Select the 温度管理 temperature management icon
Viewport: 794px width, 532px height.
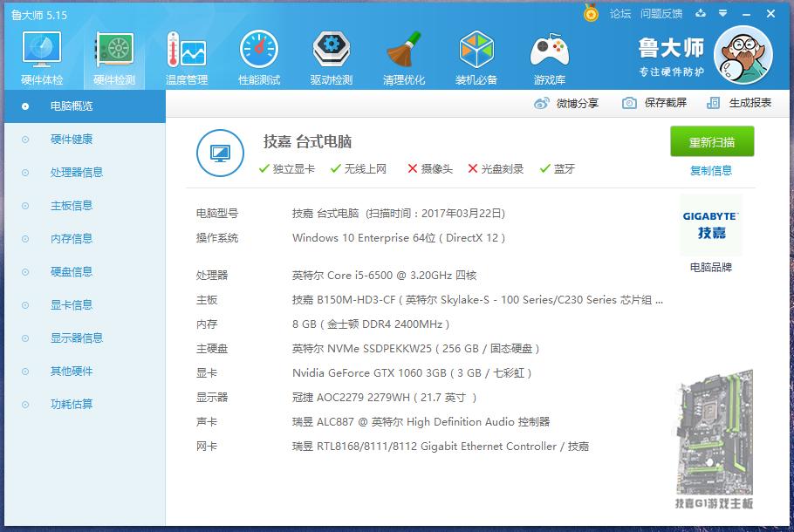click(186, 57)
